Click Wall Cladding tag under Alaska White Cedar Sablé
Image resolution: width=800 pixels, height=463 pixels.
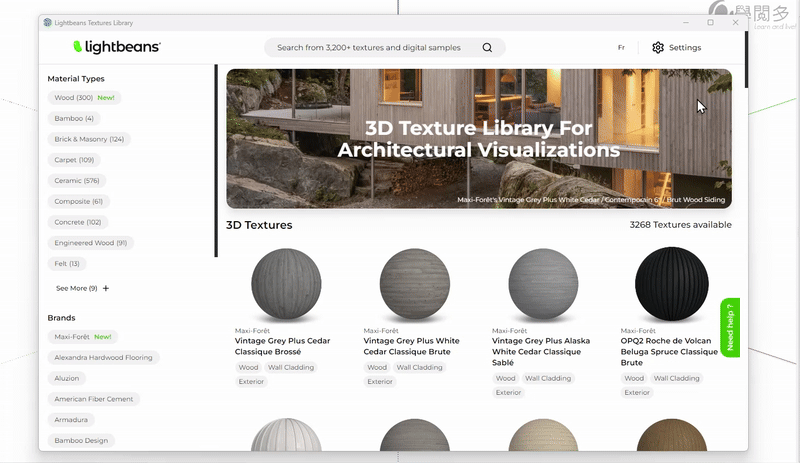548,378
